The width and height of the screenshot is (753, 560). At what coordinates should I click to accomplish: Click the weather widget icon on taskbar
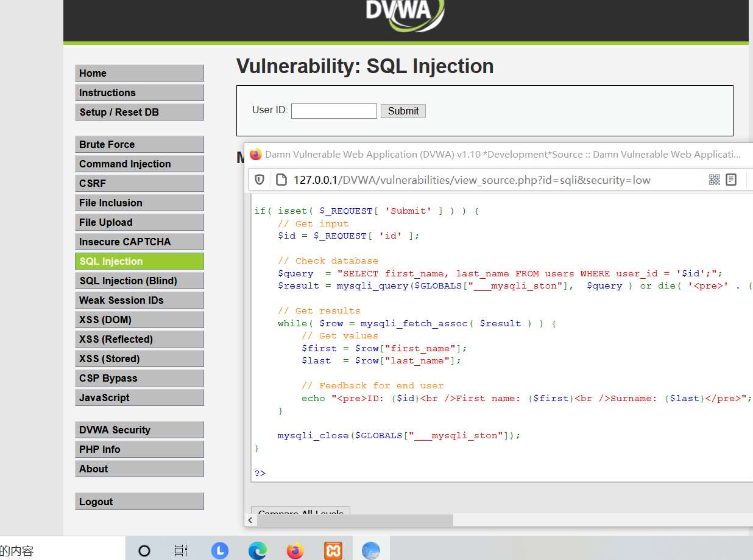point(371,550)
